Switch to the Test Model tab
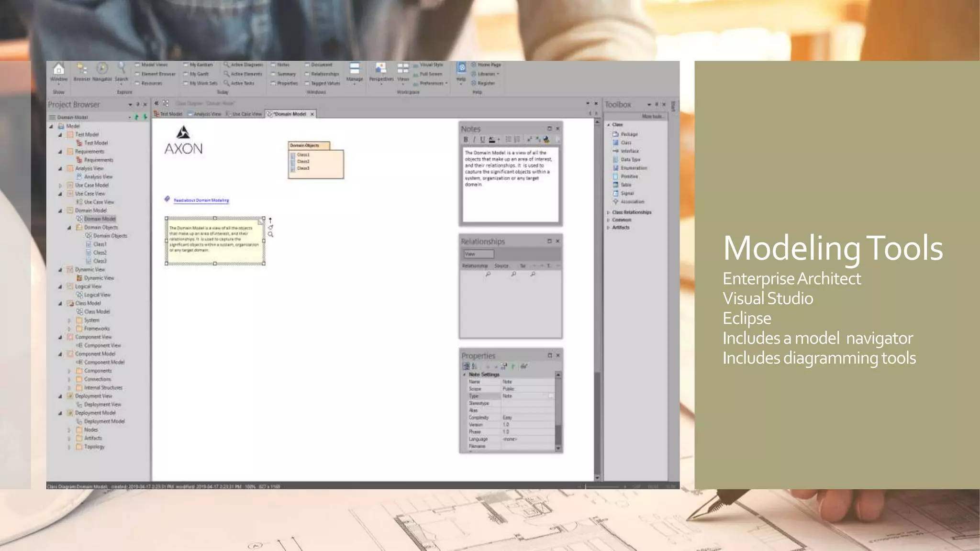Screen dimensions: 980x551 click(x=168, y=114)
